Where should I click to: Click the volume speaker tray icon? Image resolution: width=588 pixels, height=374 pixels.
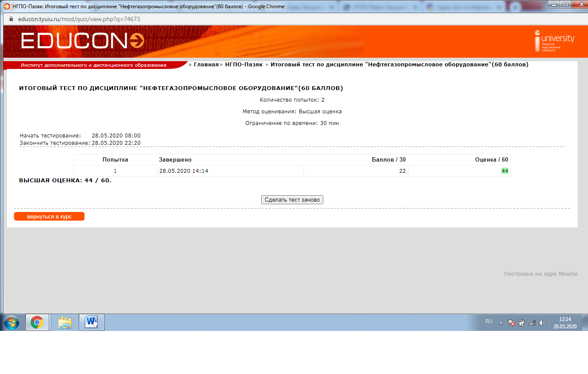[542, 322]
